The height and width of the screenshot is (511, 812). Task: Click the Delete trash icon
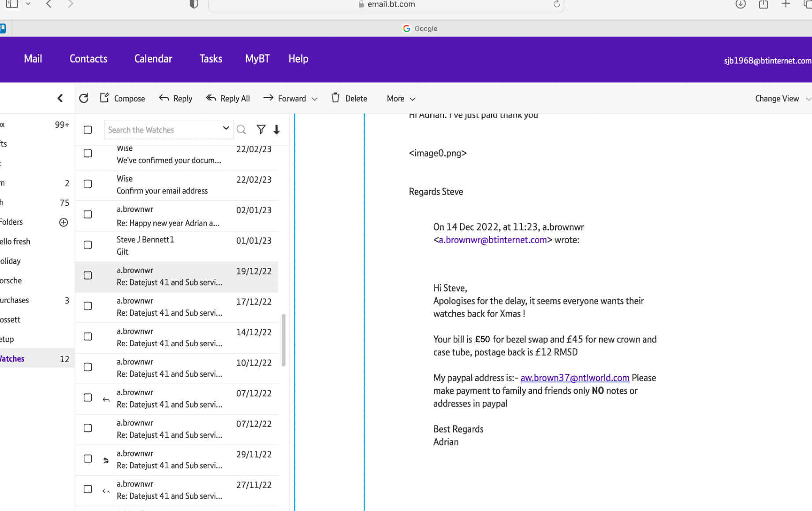[x=335, y=98]
